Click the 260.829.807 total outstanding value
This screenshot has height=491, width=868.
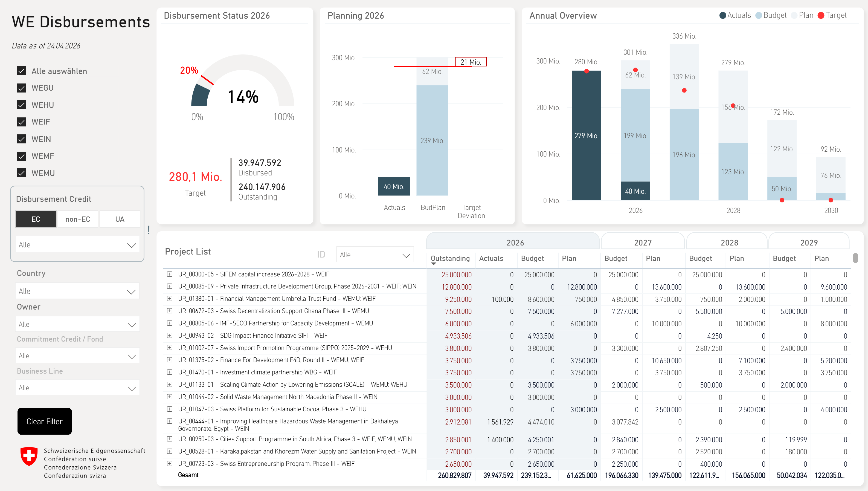pyautogui.click(x=454, y=475)
